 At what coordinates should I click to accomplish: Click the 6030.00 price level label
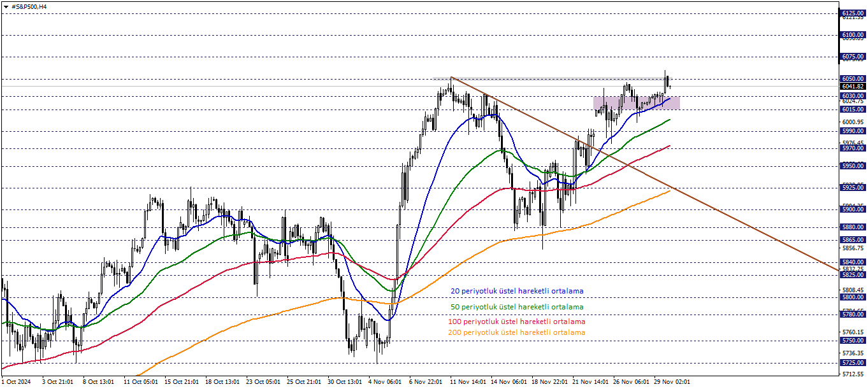tap(852, 96)
